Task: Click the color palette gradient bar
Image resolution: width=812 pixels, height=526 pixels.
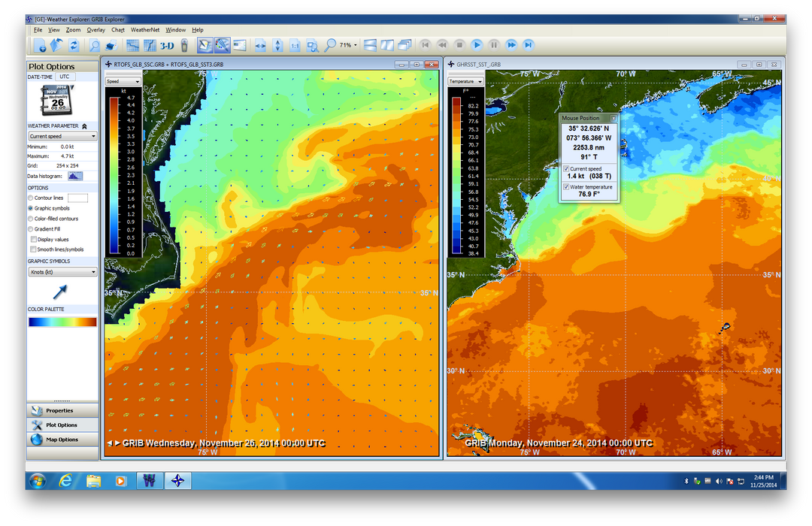Action: (62, 322)
